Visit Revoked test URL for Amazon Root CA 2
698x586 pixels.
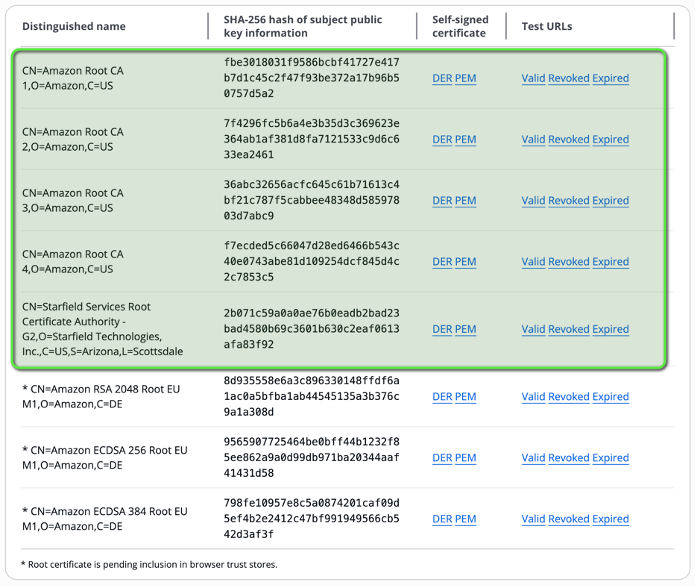[x=571, y=140]
